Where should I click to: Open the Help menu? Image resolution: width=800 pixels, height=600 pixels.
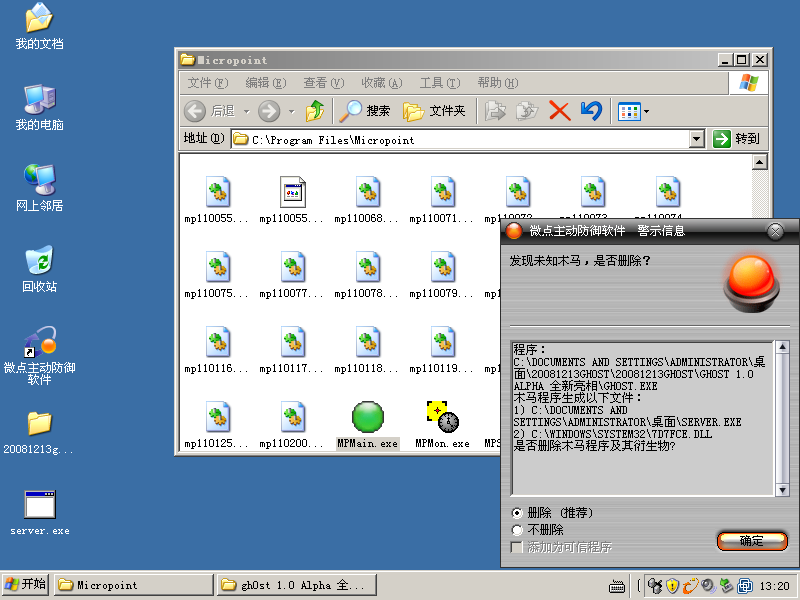tap(497, 83)
